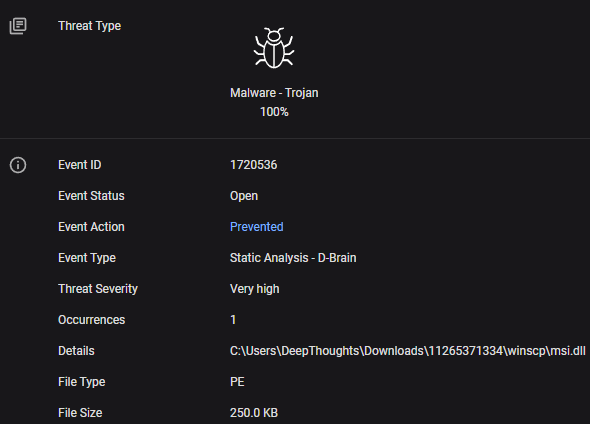Select the Event ID value 1720536
The image size is (590, 424).
(x=254, y=165)
